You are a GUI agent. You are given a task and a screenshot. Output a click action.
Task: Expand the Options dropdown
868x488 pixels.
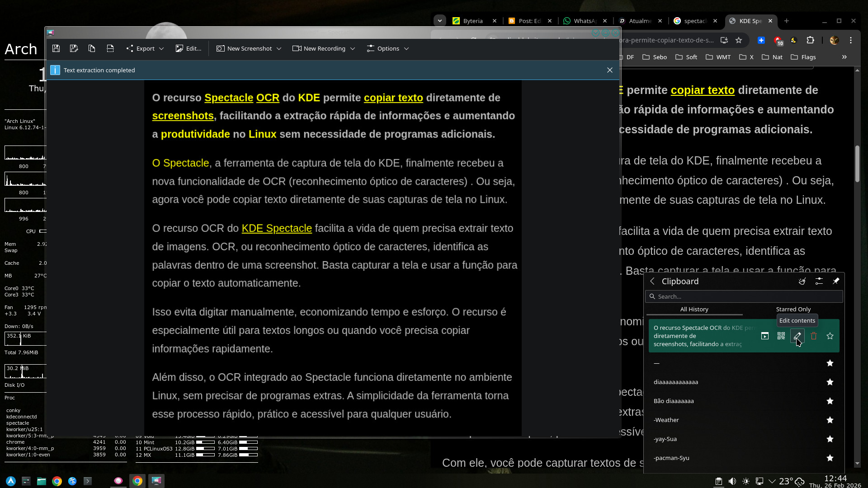click(388, 48)
